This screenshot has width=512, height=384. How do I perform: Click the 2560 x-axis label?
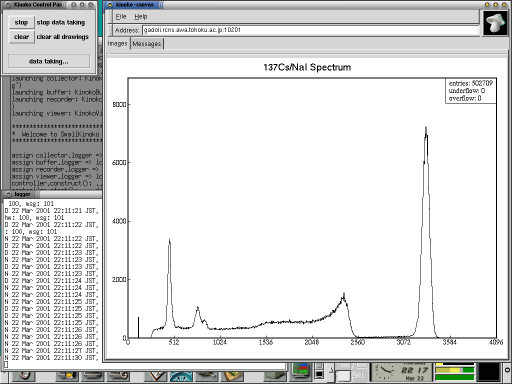(357, 342)
